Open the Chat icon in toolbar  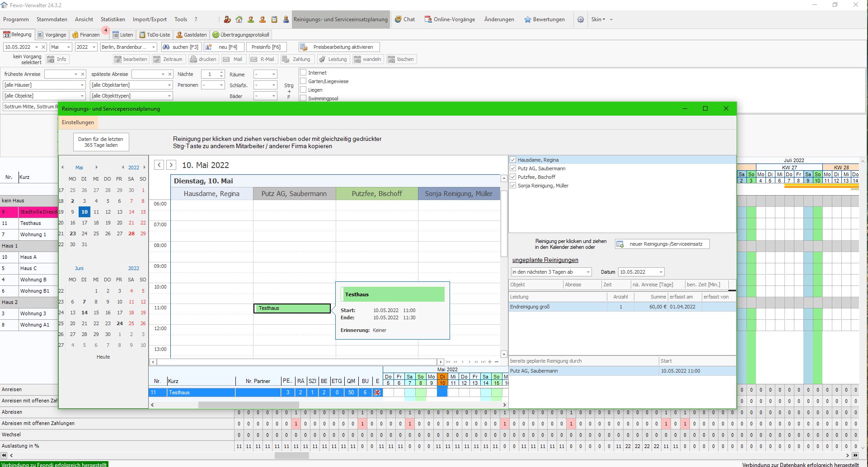398,19
